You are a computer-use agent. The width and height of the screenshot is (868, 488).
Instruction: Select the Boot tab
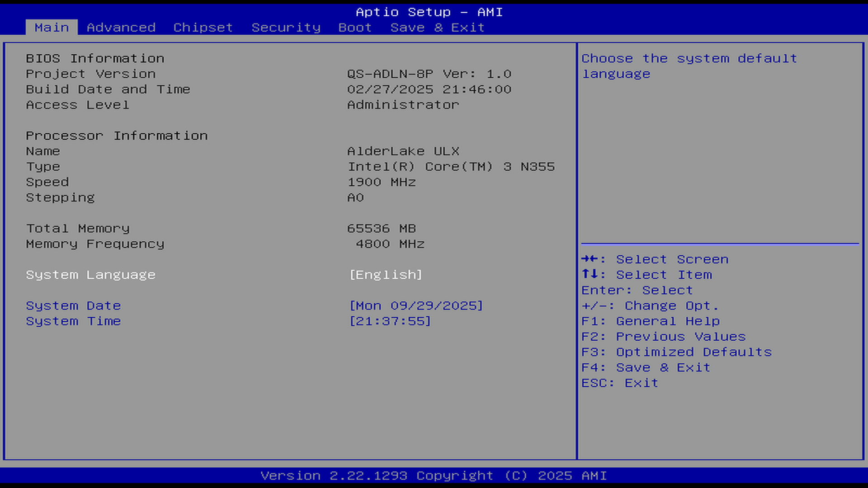[x=355, y=28]
